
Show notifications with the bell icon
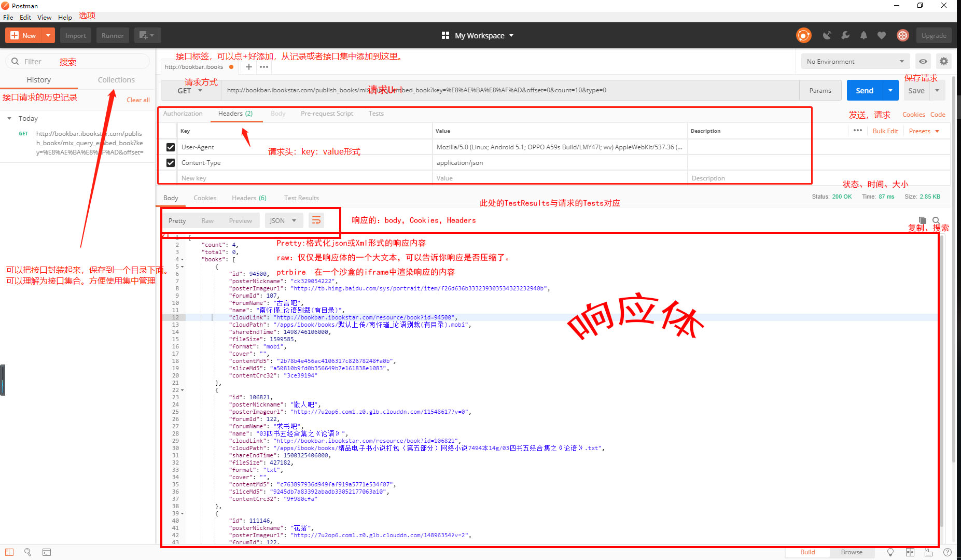(x=863, y=35)
